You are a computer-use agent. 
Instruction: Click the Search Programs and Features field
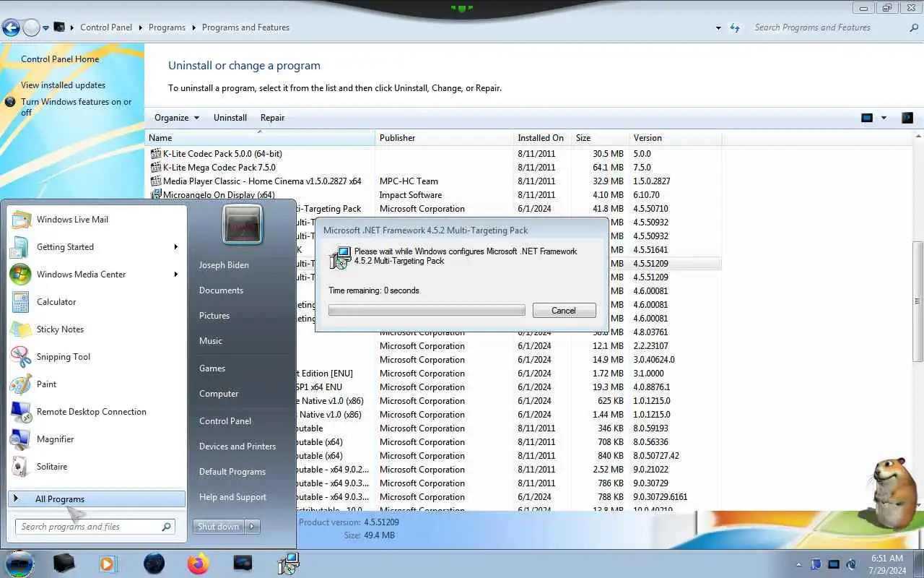(x=827, y=27)
